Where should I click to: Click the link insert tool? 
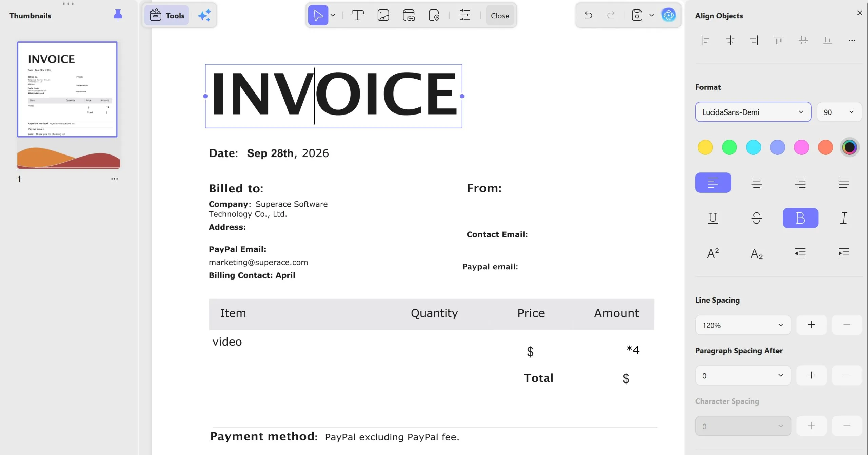point(409,15)
